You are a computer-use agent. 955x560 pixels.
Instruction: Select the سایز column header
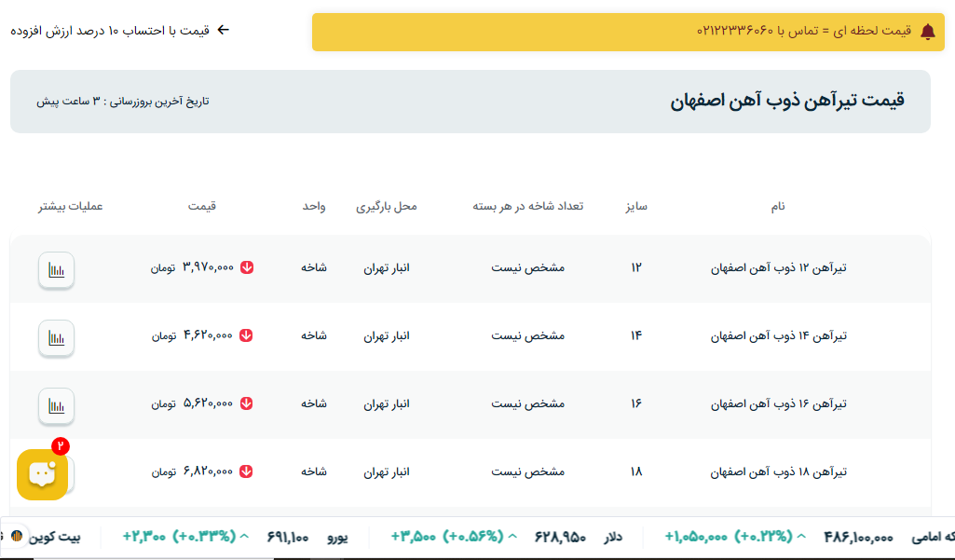pos(636,206)
